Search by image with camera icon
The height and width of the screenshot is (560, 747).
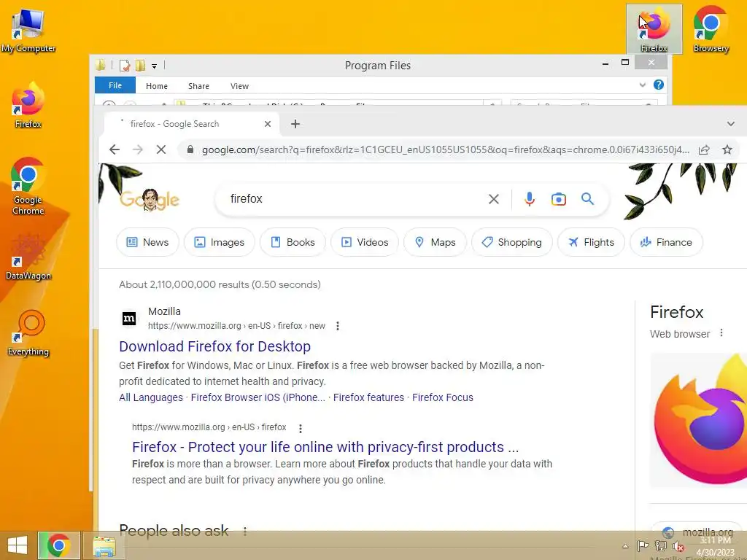click(558, 199)
